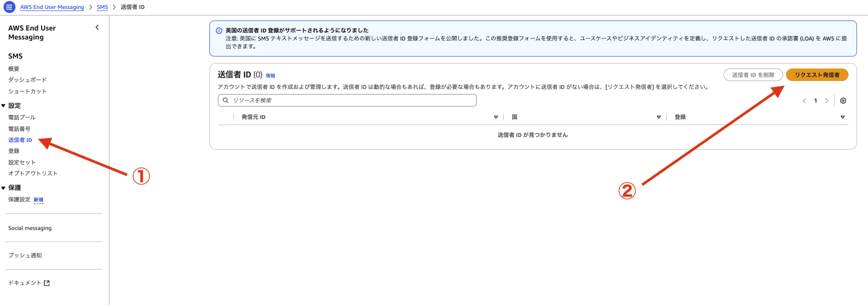Click the 新規 badge link

point(38,199)
